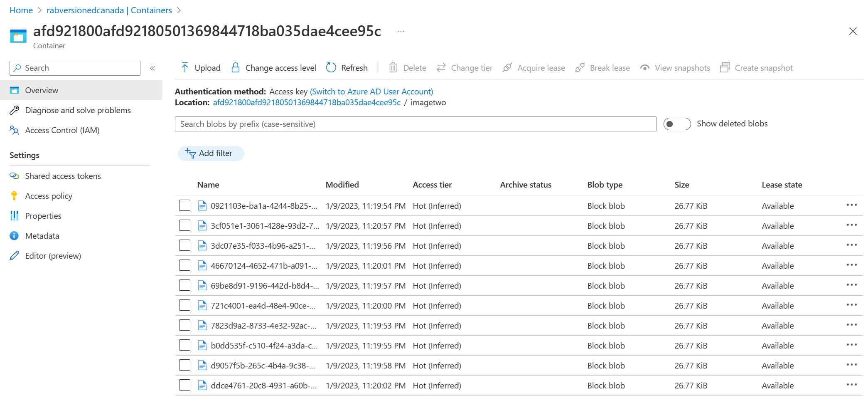
Task: Select the checkbox for blob 0921103e-ba1a-4244-8b25
Action: tap(184, 205)
